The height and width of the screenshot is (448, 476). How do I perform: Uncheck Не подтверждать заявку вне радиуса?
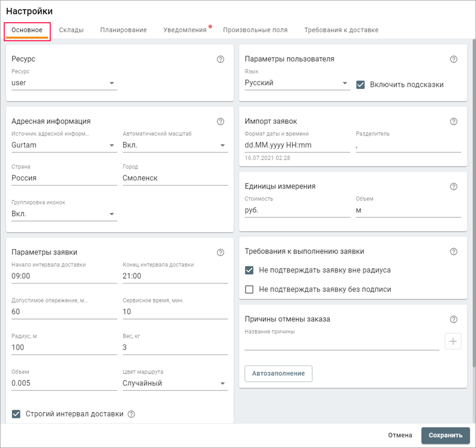(250, 270)
